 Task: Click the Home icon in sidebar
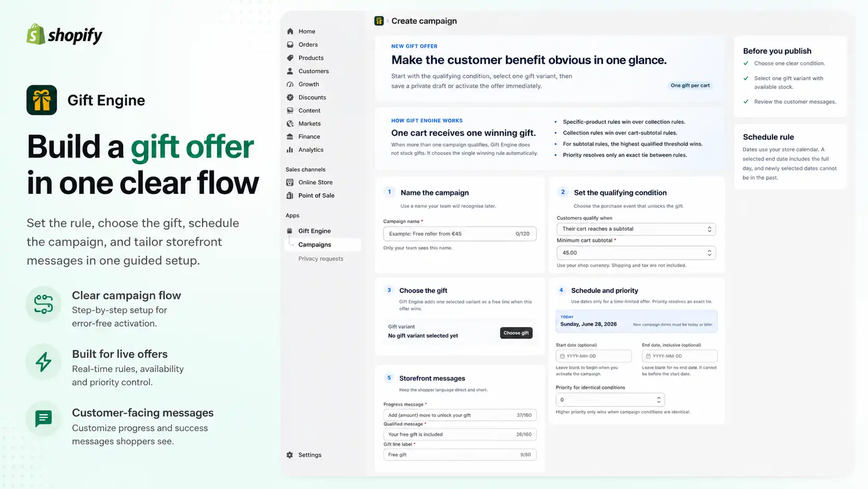click(x=290, y=31)
